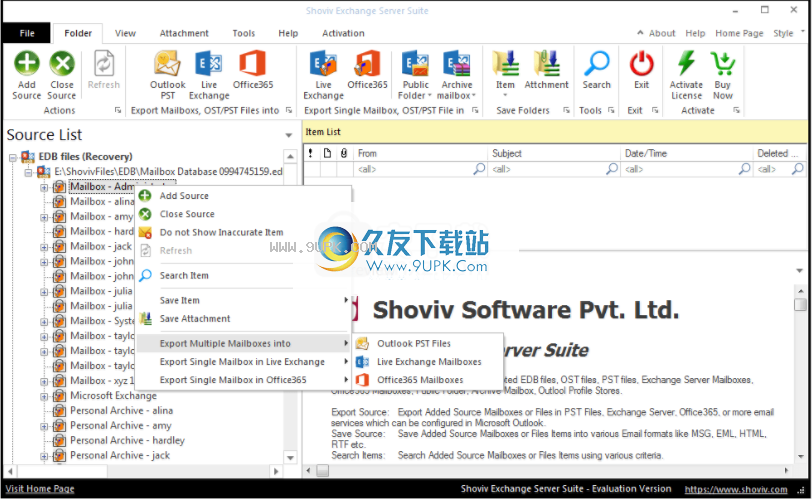Image resolution: width=812 pixels, height=499 pixels.
Task: Open the Style dropdown
Action: click(789, 33)
